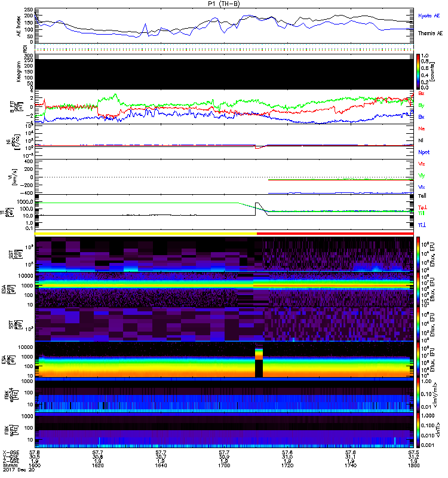Select the 'Themis AE' legend label

click(430, 33)
